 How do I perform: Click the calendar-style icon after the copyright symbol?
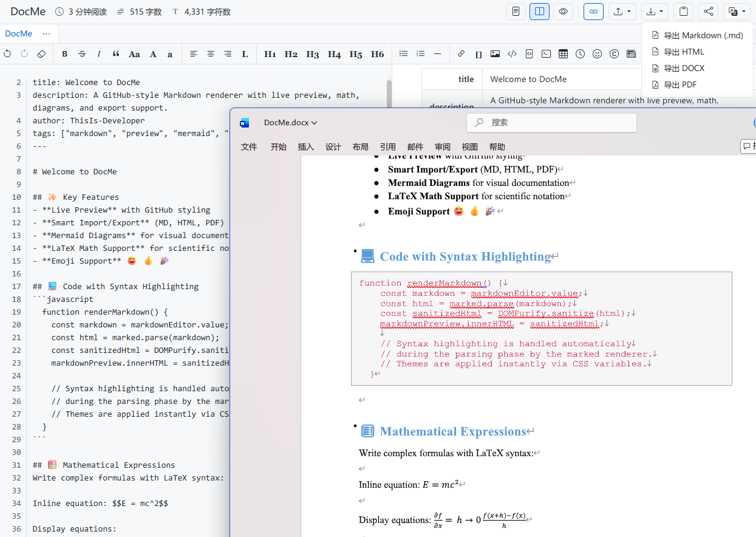coord(632,54)
